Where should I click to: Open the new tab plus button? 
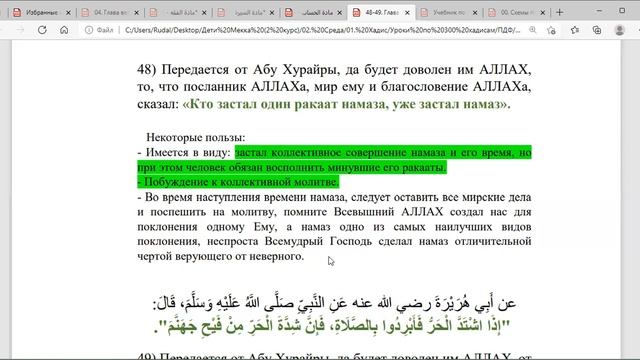click(560, 13)
